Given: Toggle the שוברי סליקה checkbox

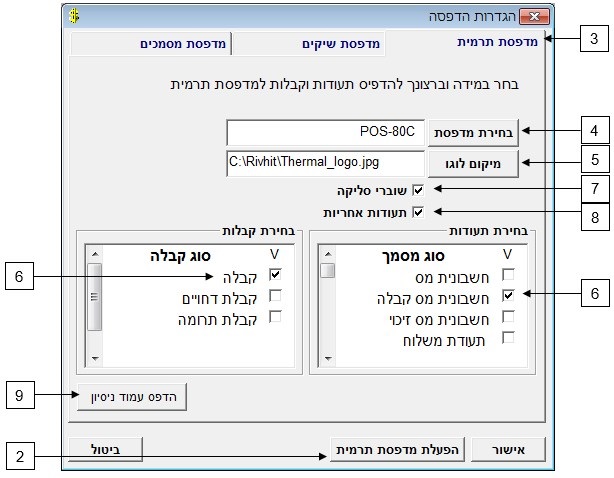Looking at the screenshot, I should (418, 190).
